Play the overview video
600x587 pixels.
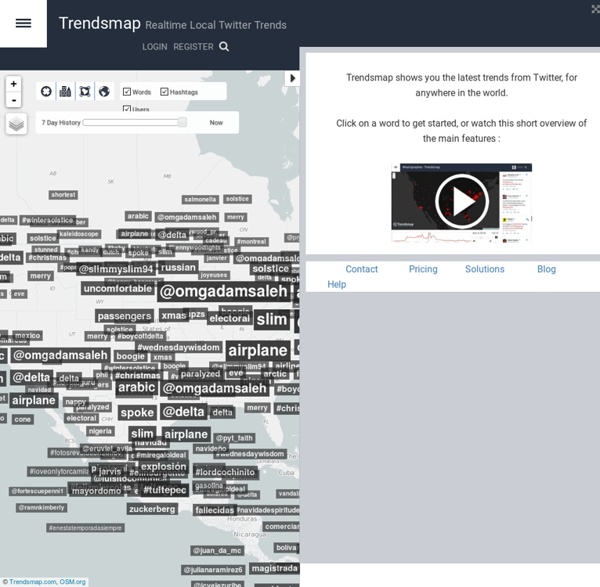462,202
